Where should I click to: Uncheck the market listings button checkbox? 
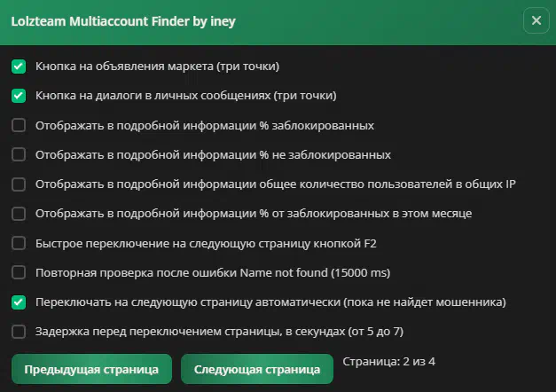tap(19, 67)
